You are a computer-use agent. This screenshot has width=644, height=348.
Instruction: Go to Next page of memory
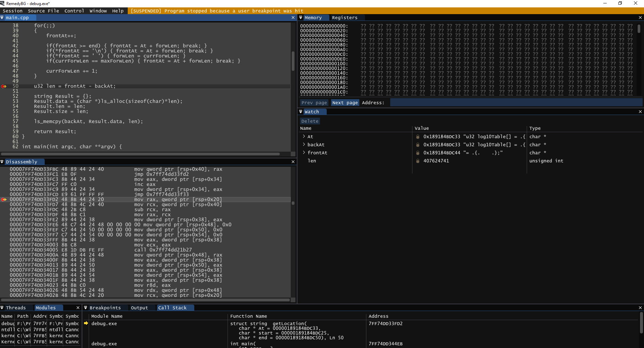pyautogui.click(x=345, y=103)
